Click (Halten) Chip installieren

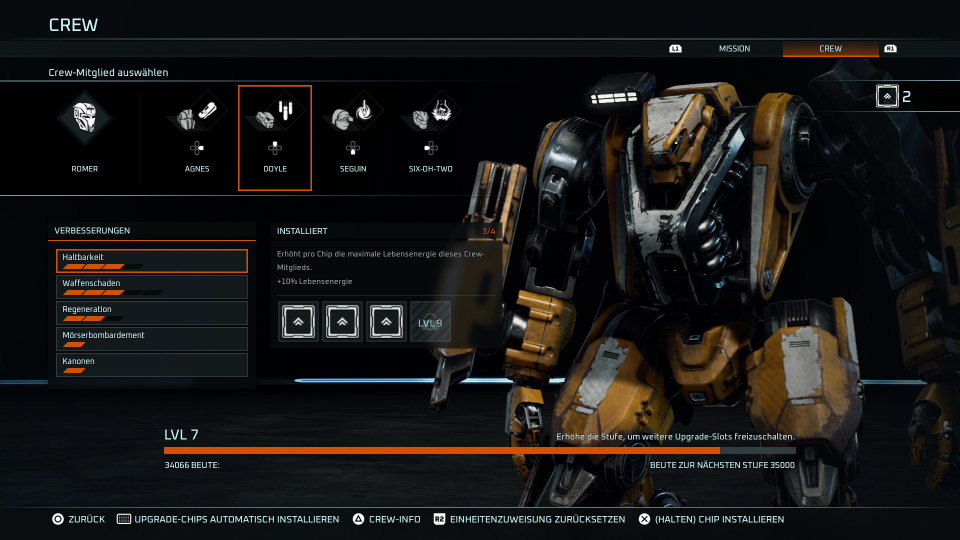tap(719, 519)
